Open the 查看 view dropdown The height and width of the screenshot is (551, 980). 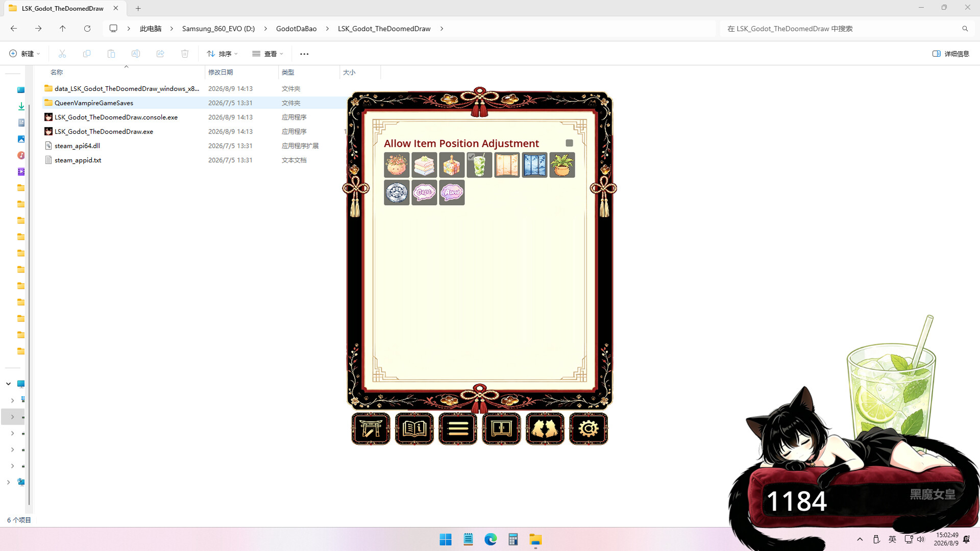267,54
